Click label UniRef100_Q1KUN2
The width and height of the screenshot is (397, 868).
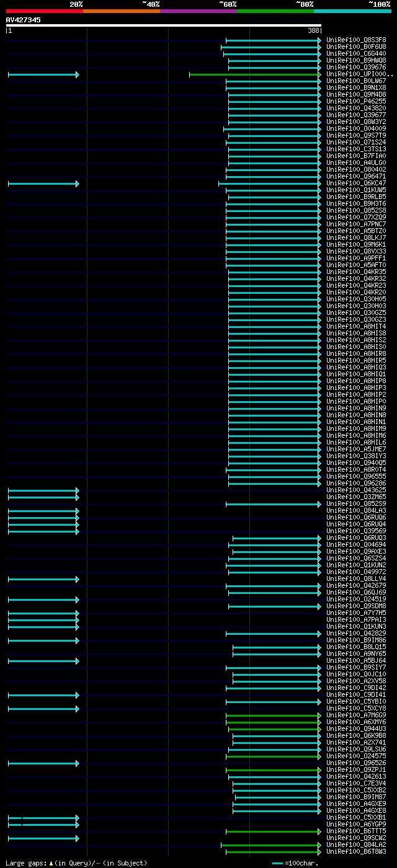pyautogui.click(x=356, y=565)
